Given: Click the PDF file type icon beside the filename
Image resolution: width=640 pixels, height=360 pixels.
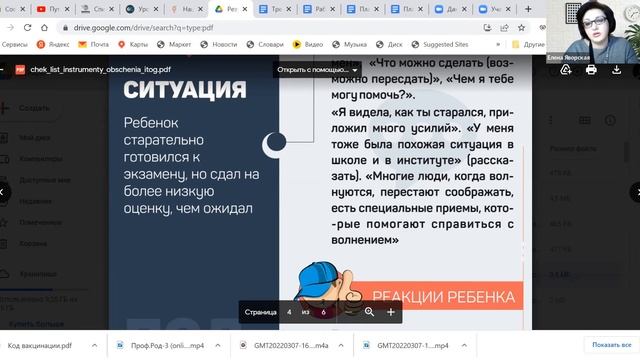Looking at the screenshot, I should pos(20,70).
